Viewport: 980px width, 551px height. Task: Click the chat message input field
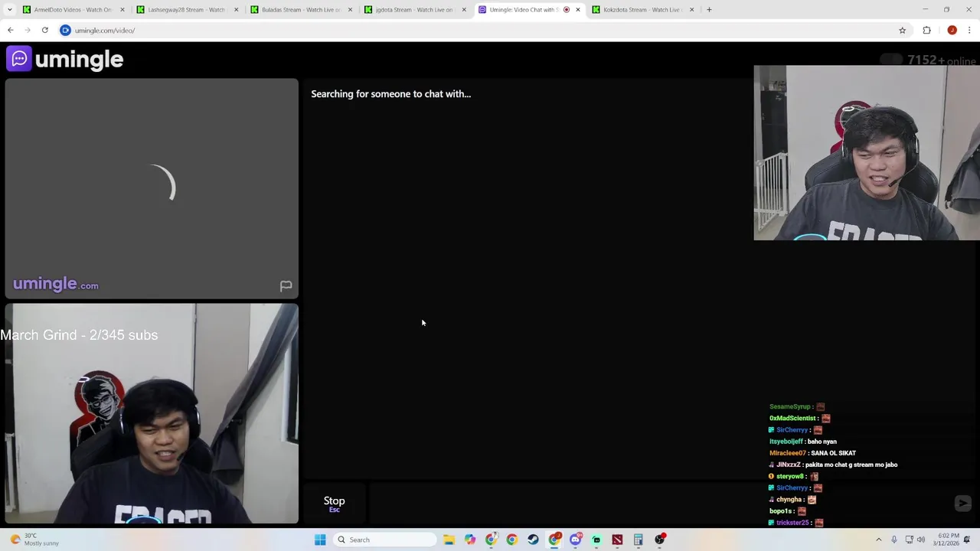point(658,504)
